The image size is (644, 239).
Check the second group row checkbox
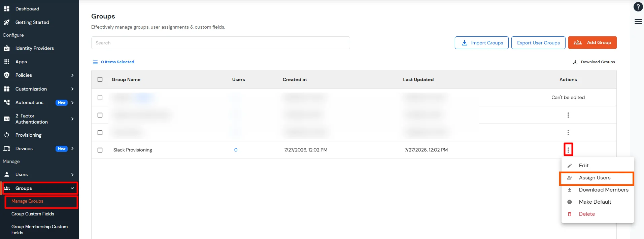pyautogui.click(x=100, y=115)
